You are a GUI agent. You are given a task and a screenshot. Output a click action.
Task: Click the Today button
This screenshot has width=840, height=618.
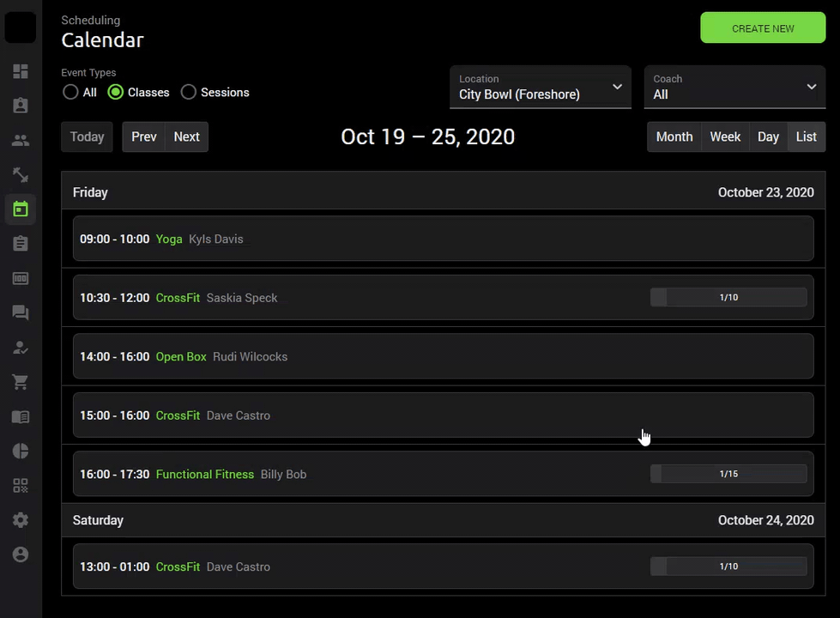[87, 137]
